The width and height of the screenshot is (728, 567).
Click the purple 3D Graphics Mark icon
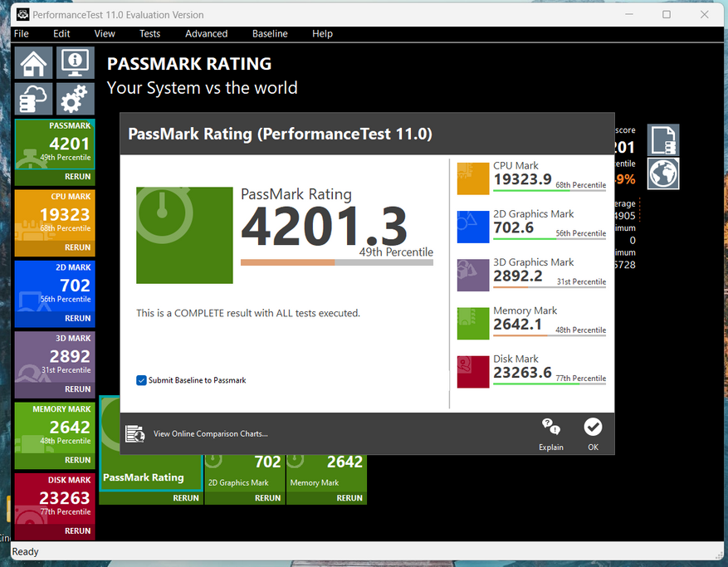(472, 275)
